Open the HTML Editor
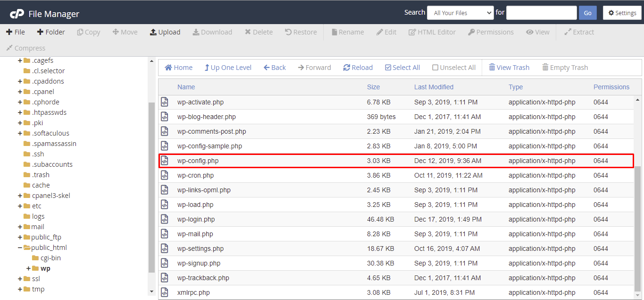This screenshot has height=300, width=644. [432, 32]
